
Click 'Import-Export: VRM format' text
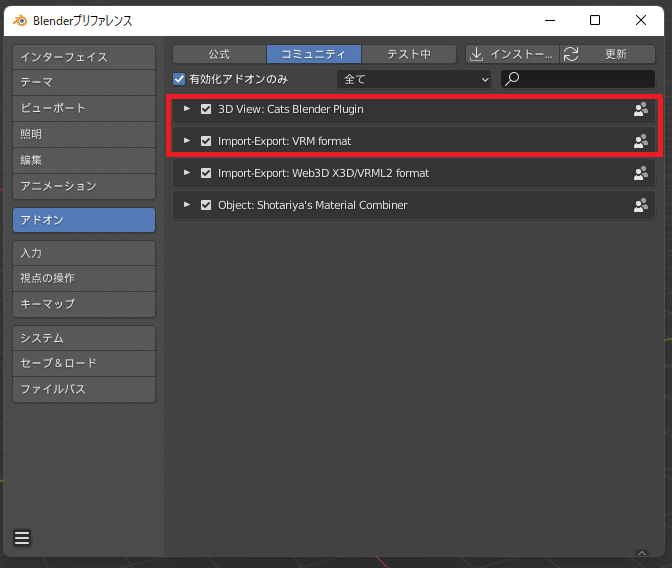coord(284,141)
